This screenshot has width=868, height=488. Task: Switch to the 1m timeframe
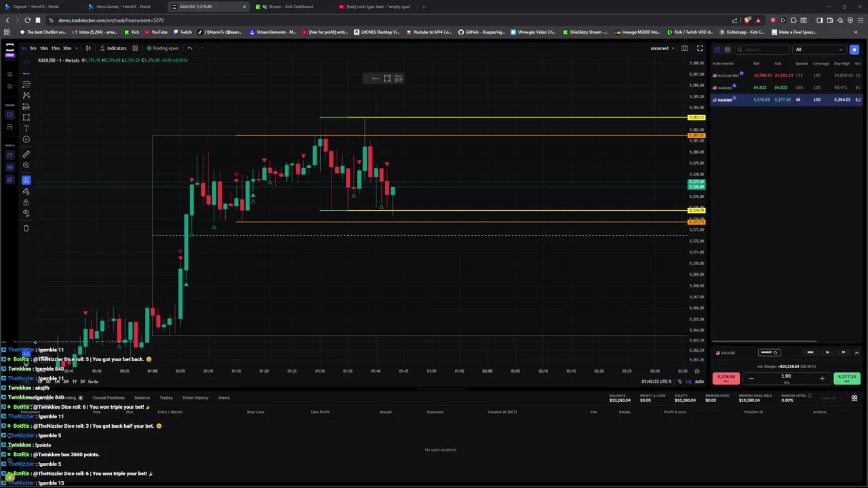point(23,48)
